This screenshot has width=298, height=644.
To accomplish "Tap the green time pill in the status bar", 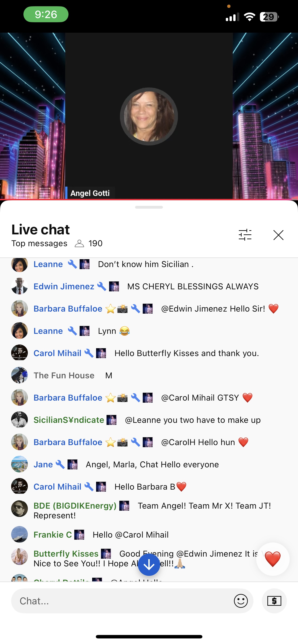I will point(46,14).
